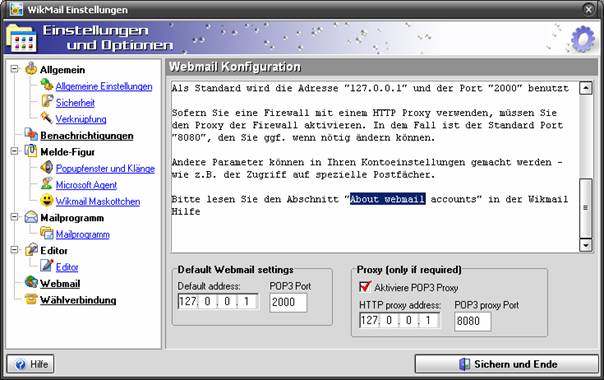Click the Wählverbindung phone icon

coord(31,299)
